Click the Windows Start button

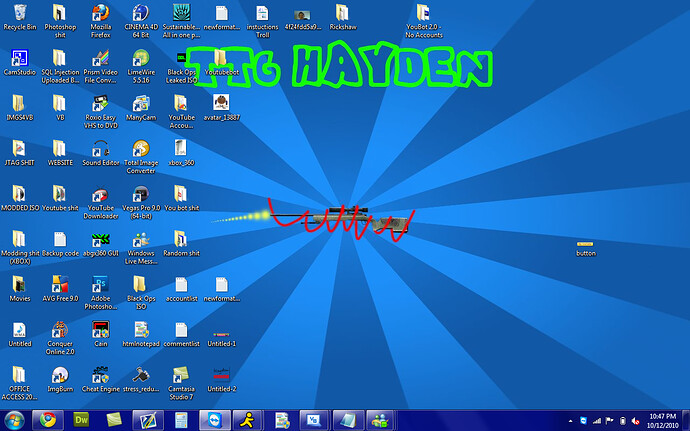(14, 419)
